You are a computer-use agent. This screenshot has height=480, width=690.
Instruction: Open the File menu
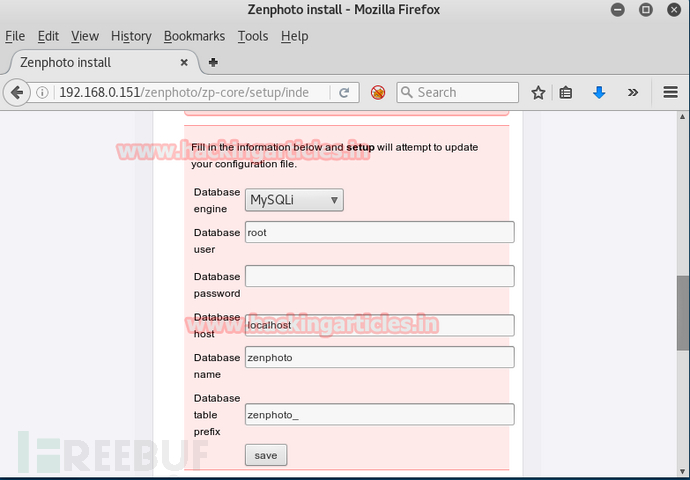(15, 36)
